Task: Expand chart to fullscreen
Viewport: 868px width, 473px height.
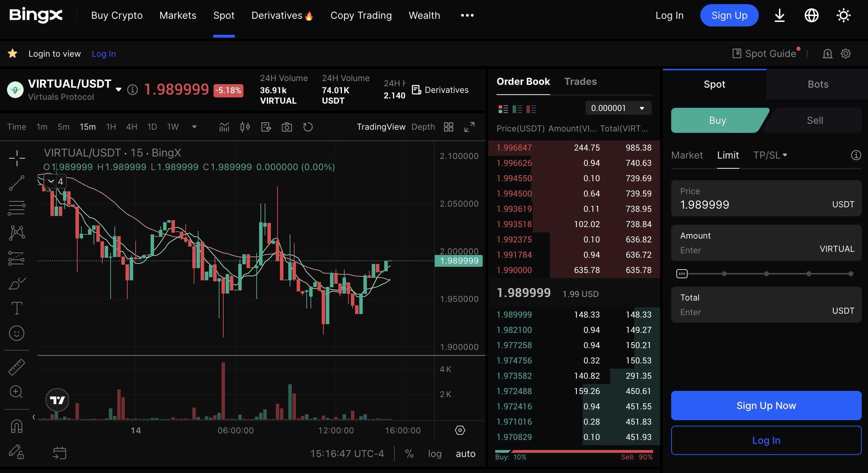Action: pos(469,127)
